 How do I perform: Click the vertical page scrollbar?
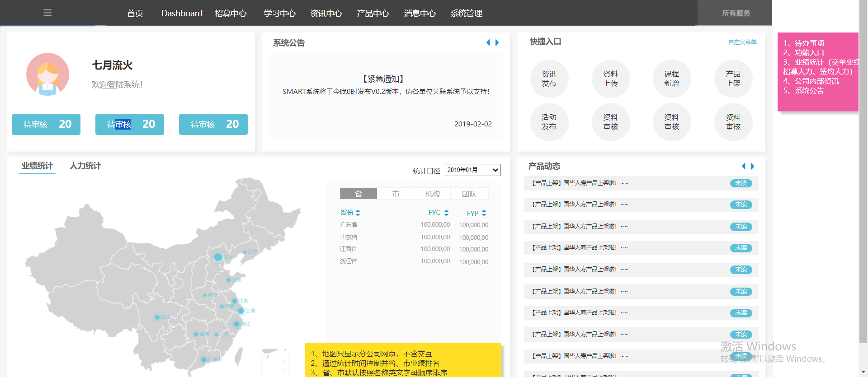(x=863, y=172)
